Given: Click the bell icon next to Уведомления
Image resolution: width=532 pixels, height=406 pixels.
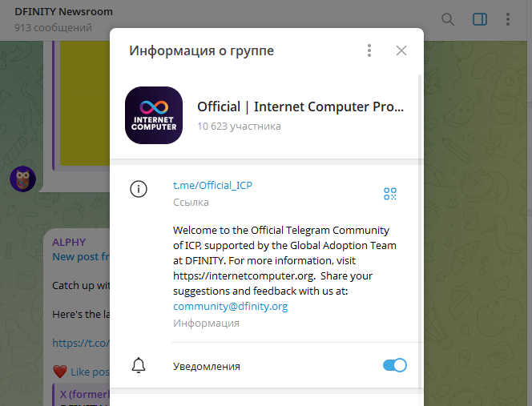Looking at the screenshot, I should pos(139,365).
